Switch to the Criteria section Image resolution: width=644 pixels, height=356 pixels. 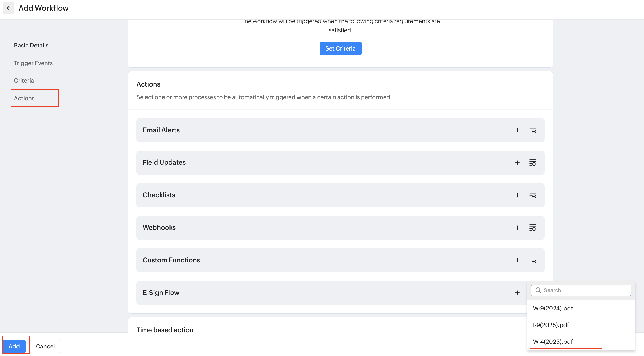(x=24, y=81)
